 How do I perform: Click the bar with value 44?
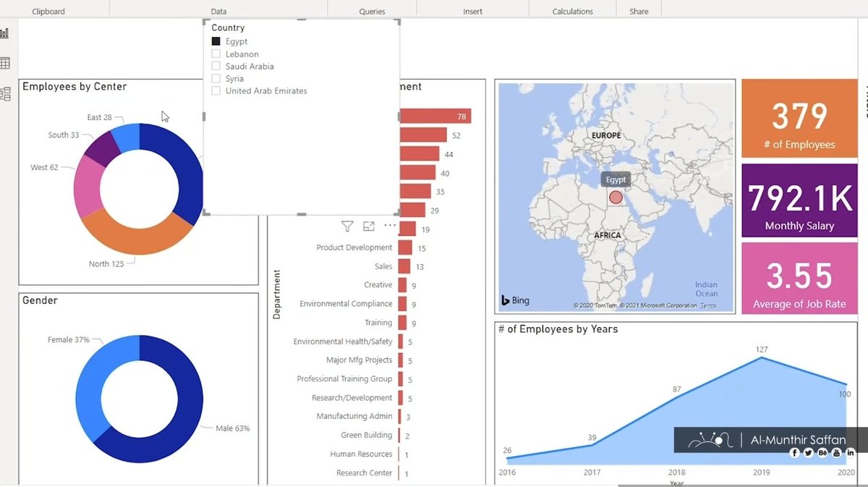click(420, 154)
